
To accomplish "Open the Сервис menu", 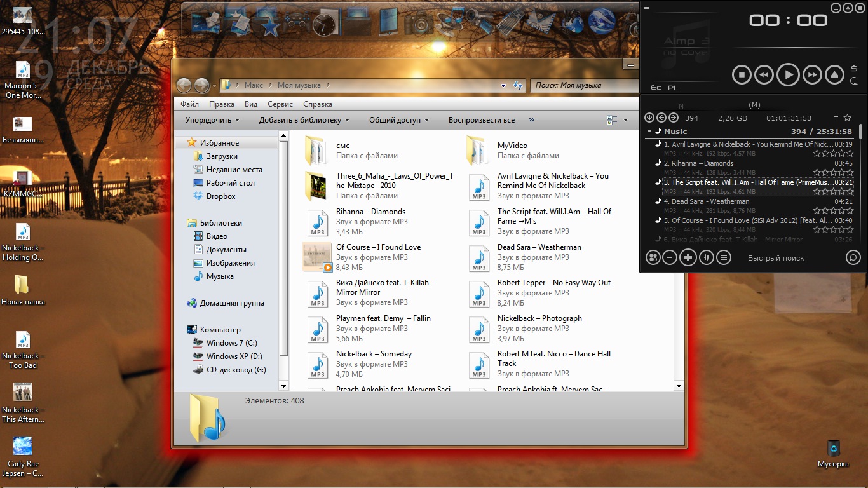I will click(280, 104).
